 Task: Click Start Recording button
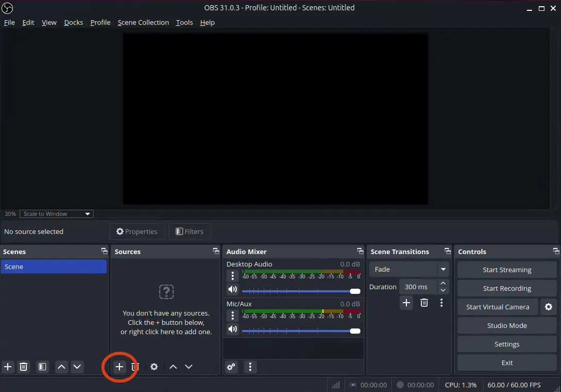coord(507,288)
